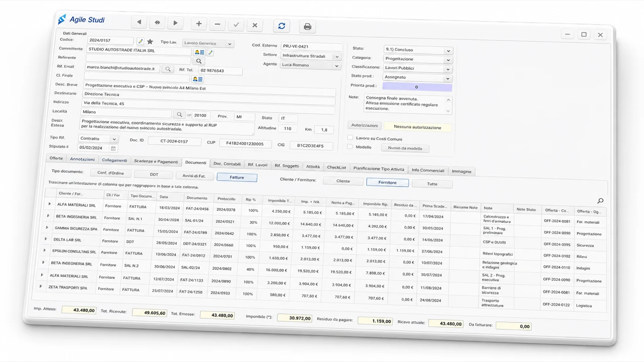Tick the Modello checkbox
644x362 pixels.
point(350,147)
